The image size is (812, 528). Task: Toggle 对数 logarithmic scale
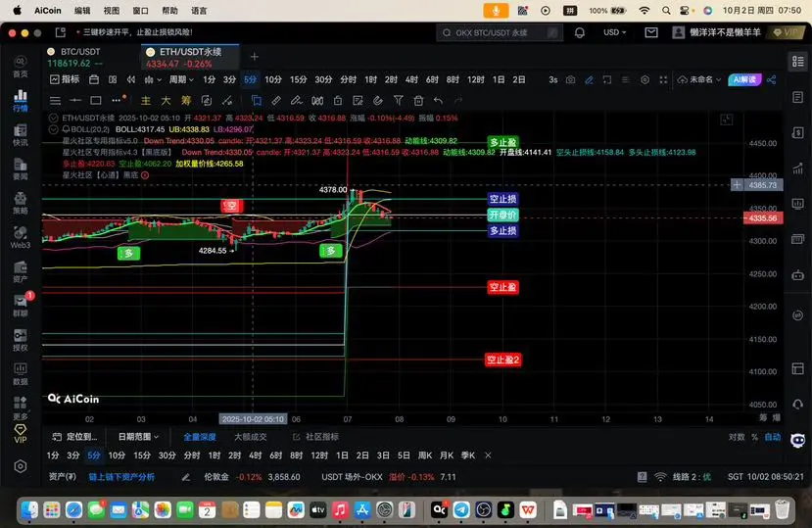(x=737, y=437)
